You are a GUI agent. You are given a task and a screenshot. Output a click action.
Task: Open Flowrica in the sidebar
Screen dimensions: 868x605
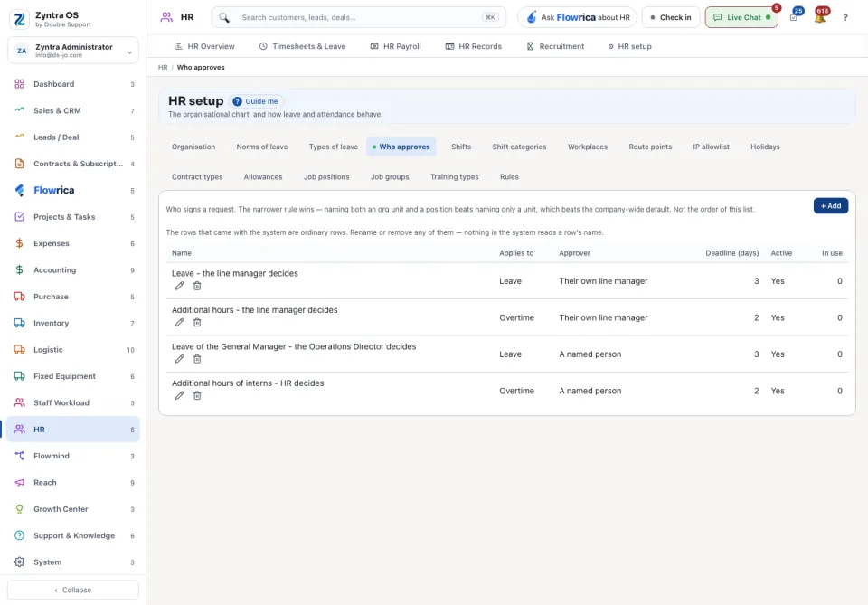coord(73,191)
